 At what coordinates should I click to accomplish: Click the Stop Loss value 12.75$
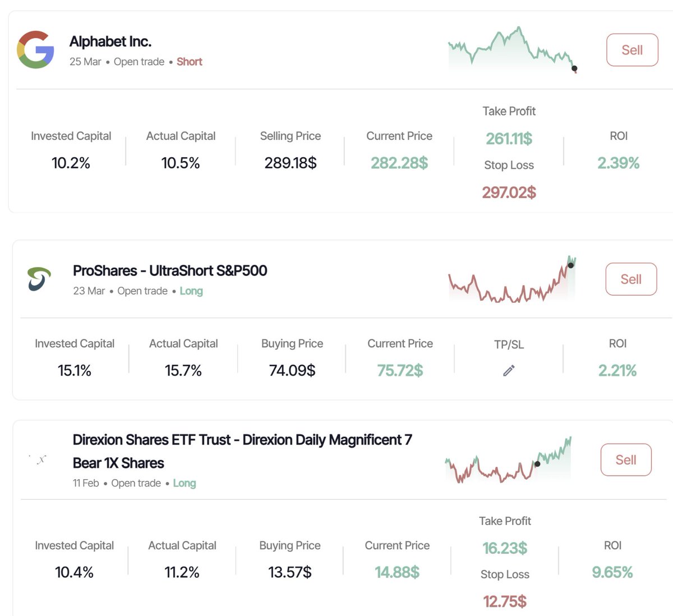point(504,601)
